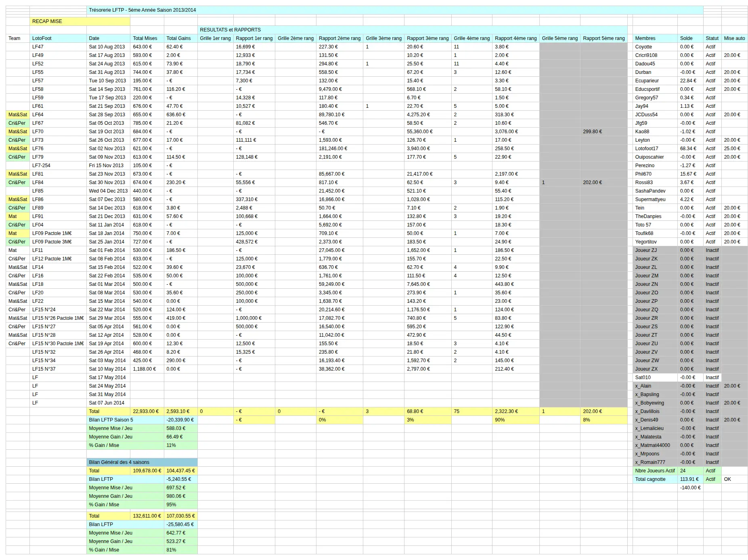The height and width of the screenshot is (560, 748).
Task: Select the Grille 3ème rang header
Action: click(383, 38)
